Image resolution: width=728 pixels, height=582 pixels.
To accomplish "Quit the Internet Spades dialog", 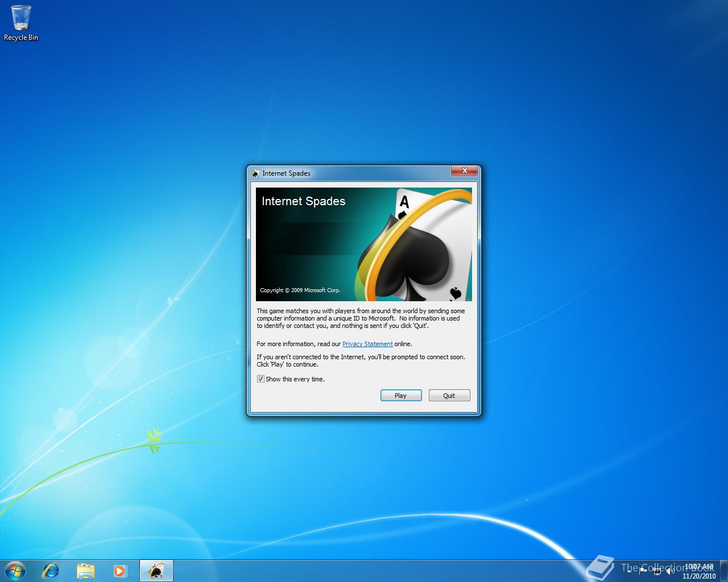I will 449,396.
